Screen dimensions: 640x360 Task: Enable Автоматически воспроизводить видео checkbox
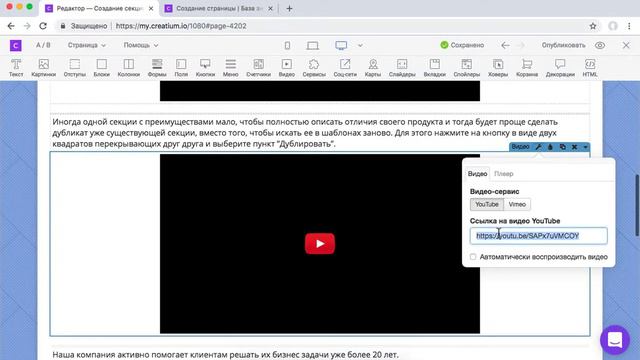pyautogui.click(x=473, y=257)
